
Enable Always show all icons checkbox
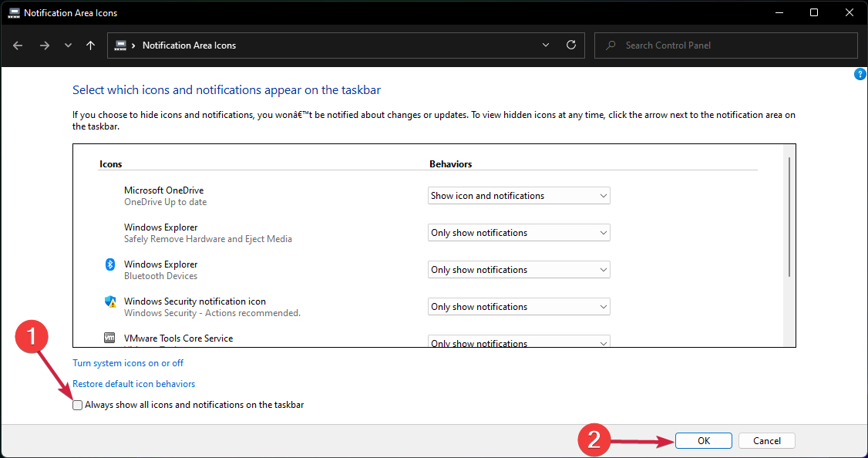tap(78, 405)
